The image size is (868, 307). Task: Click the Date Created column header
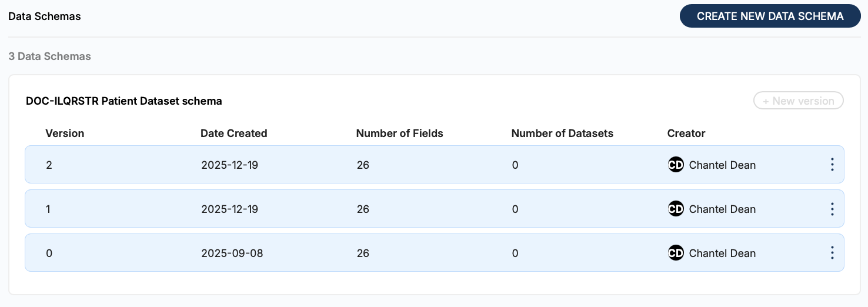tap(234, 134)
